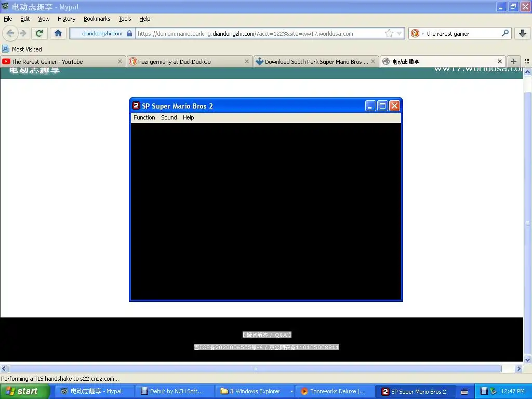Viewport: 532px width, 399px height.
Task: Click the horizontal scrollbar thumb
Action: point(255,368)
